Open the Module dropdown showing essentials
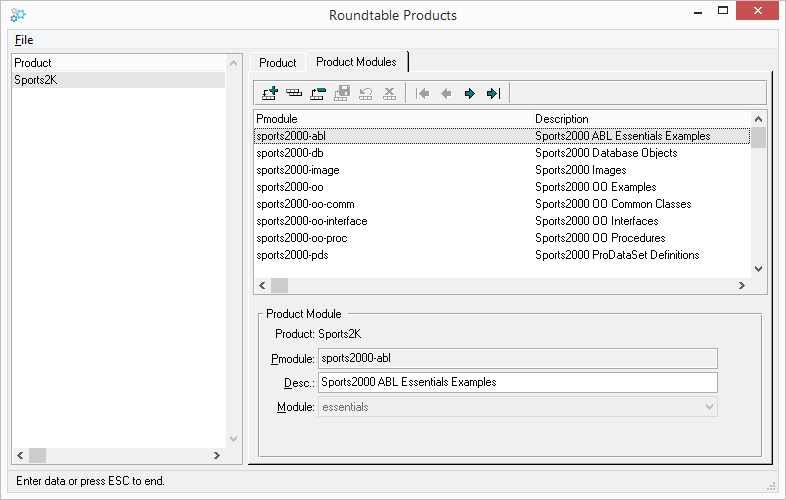Image resolution: width=786 pixels, height=500 pixels. [518, 407]
